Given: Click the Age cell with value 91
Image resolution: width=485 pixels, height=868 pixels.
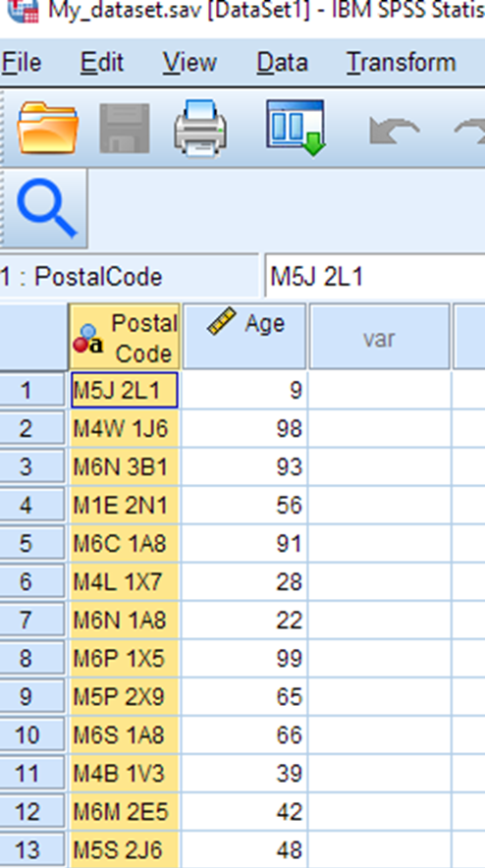Looking at the screenshot, I should [x=244, y=544].
